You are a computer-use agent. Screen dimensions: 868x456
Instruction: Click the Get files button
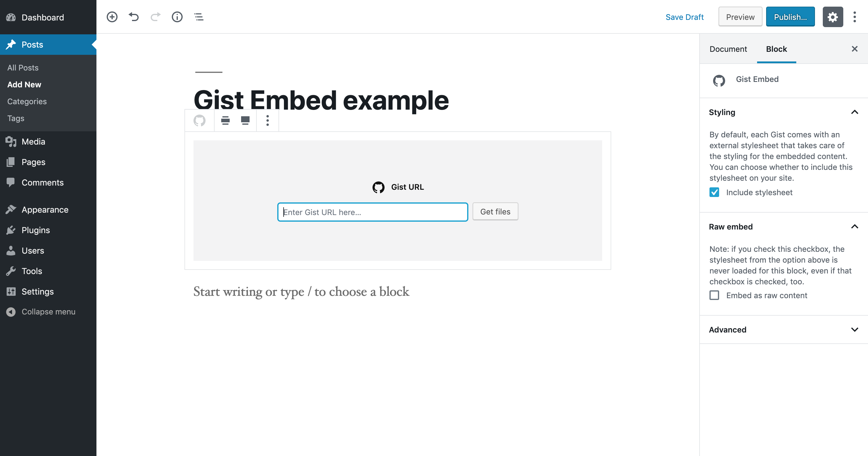click(x=495, y=211)
